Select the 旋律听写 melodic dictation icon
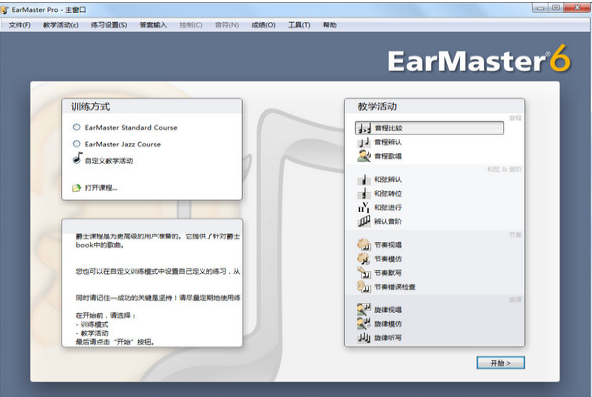592x397 pixels. tap(364, 337)
